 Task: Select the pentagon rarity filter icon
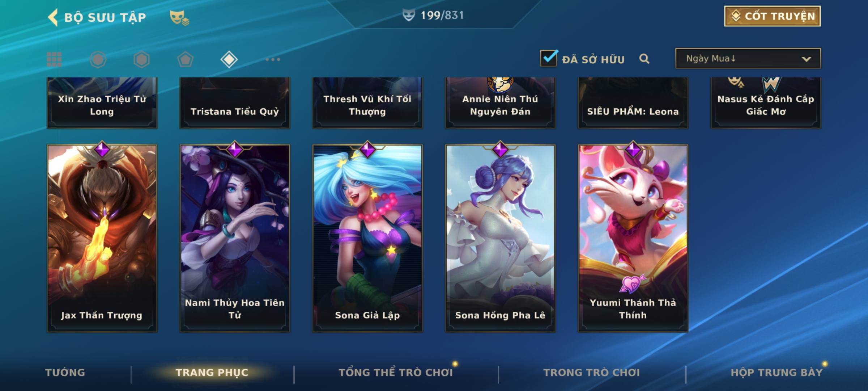[185, 59]
